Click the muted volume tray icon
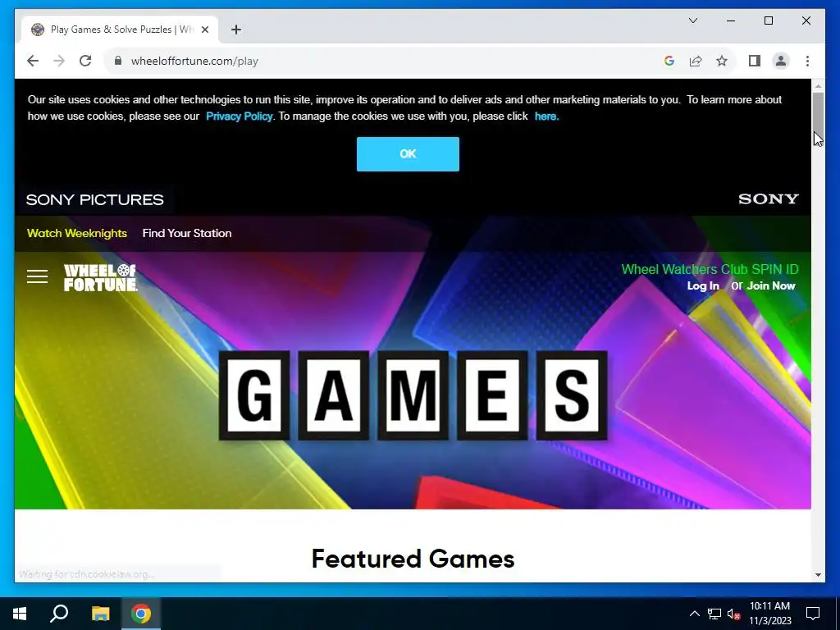 (733, 614)
